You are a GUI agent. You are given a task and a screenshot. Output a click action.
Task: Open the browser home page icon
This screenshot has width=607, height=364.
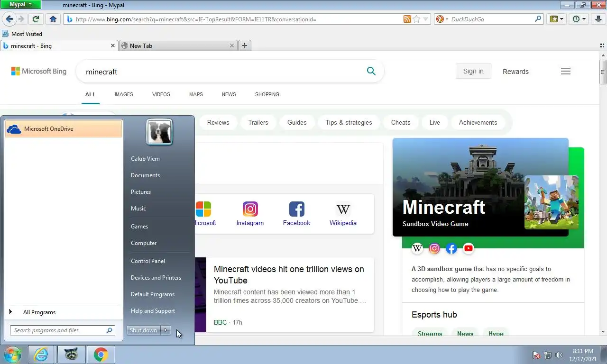pos(53,19)
